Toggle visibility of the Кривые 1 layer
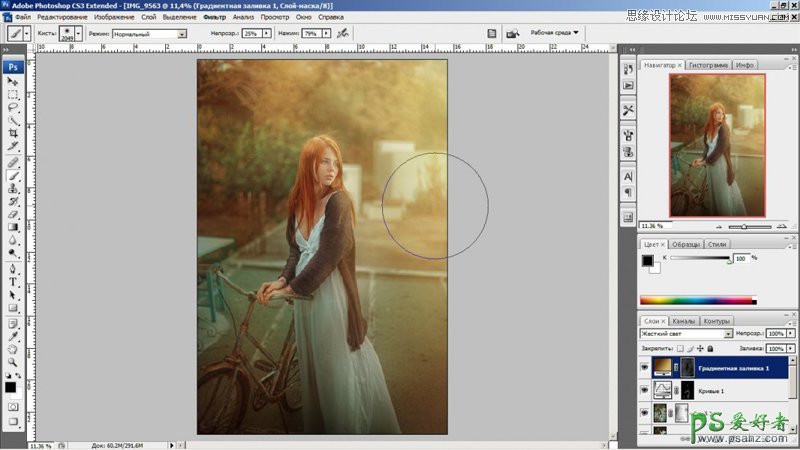This screenshot has width=800, height=450. point(644,391)
